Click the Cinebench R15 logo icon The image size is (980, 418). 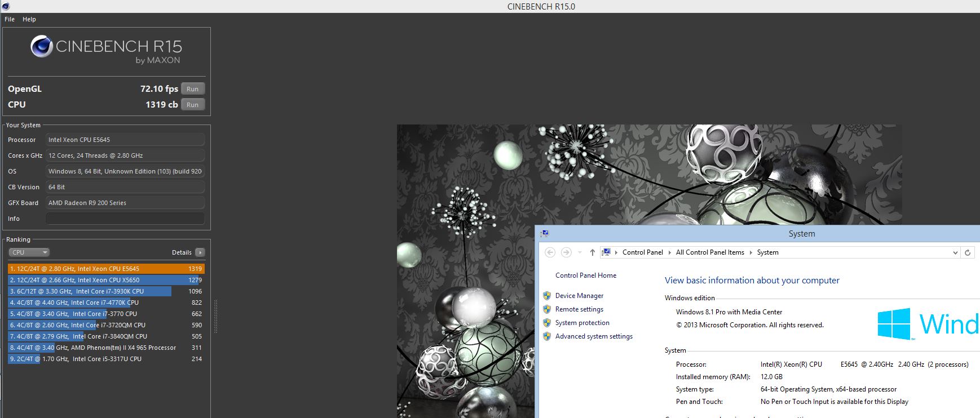[42, 46]
